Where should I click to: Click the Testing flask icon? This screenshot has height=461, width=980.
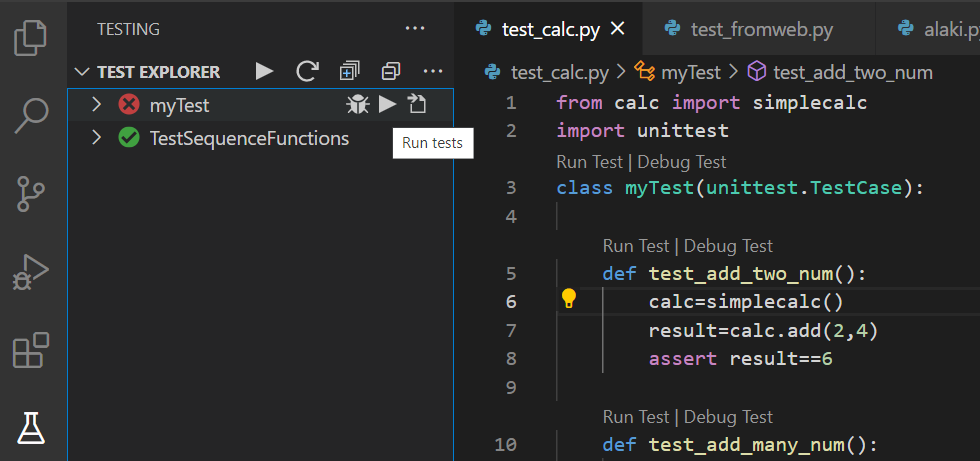pos(32,427)
